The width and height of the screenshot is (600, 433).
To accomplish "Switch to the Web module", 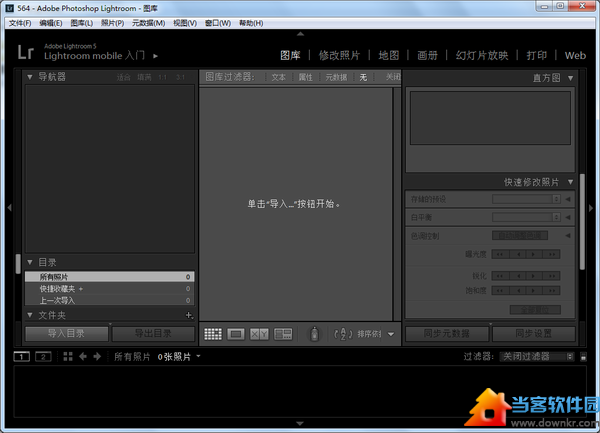I will point(575,55).
